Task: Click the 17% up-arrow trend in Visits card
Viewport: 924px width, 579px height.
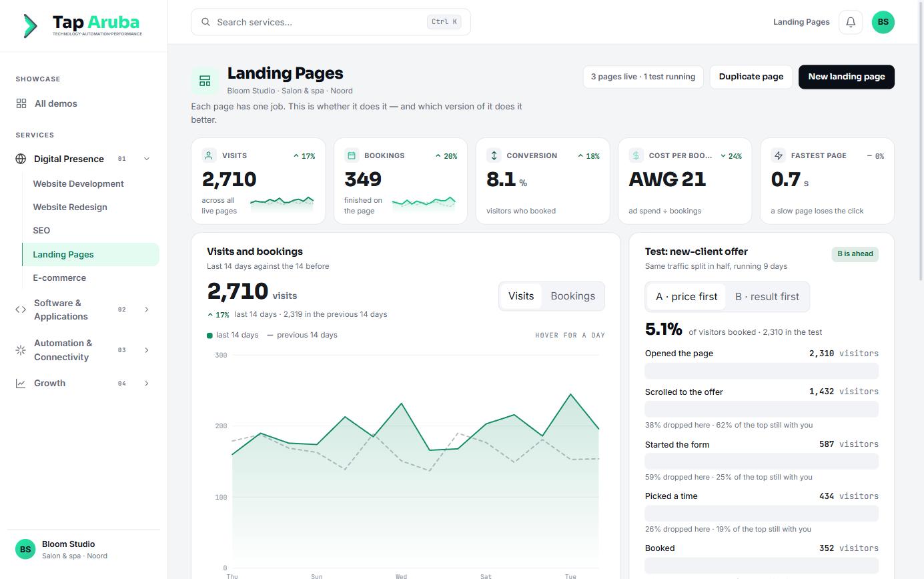Action: [304, 156]
